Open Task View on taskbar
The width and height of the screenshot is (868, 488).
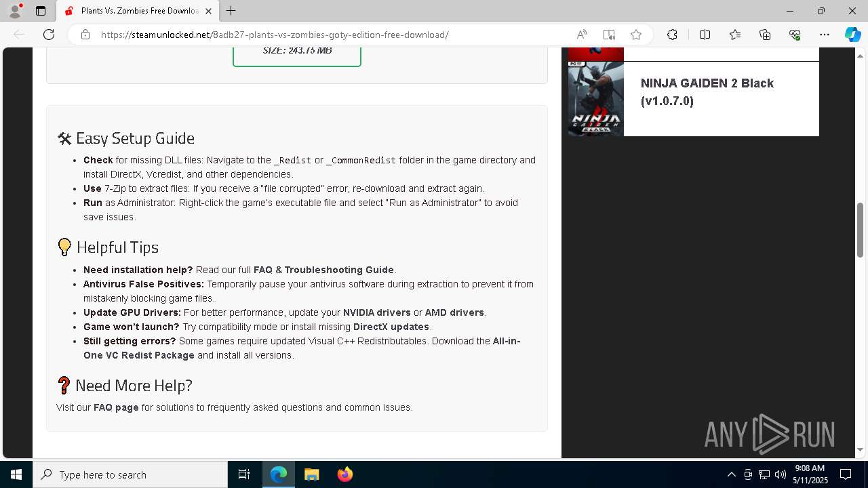coord(244,474)
